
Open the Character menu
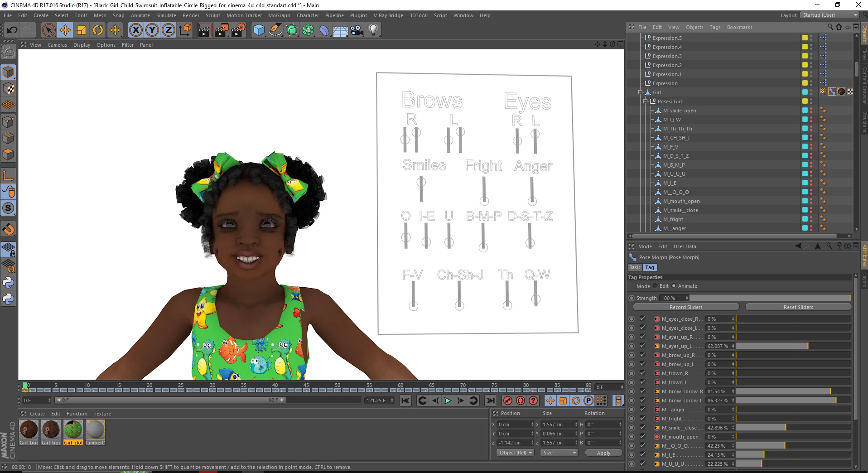click(x=308, y=15)
